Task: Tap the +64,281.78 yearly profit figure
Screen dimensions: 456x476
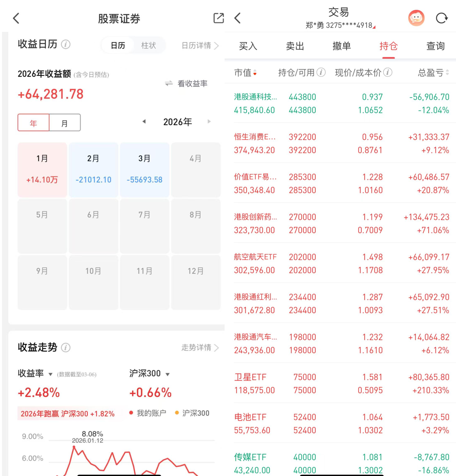Action: pyautogui.click(x=51, y=94)
